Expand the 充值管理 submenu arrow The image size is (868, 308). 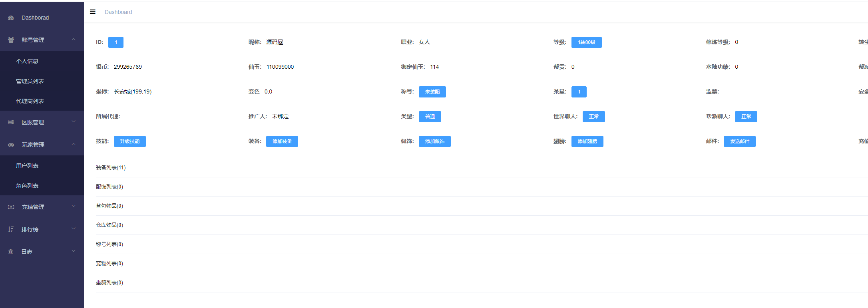pyautogui.click(x=74, y=207)
